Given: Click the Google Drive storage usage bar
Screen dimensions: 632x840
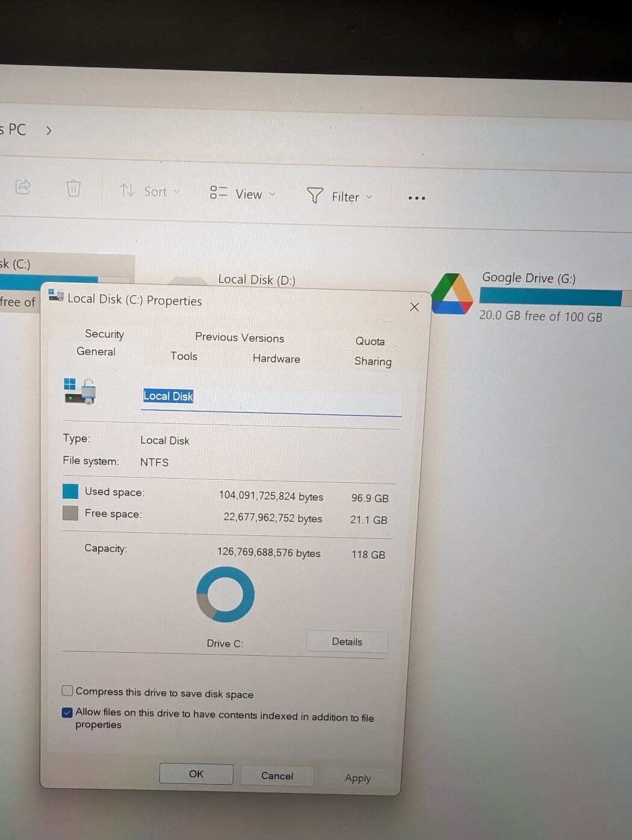Looking at the screenshot, I should point(555,297).
